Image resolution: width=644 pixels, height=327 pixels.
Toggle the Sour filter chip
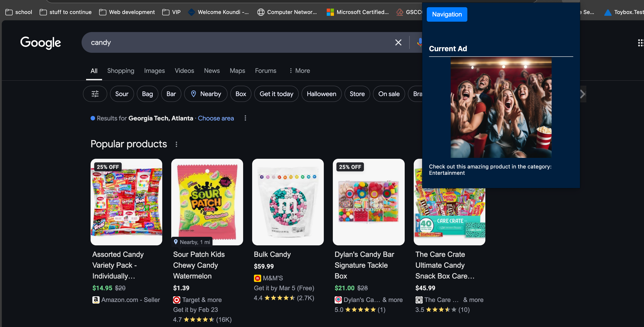pyautogui.click(x=122, y=94)
